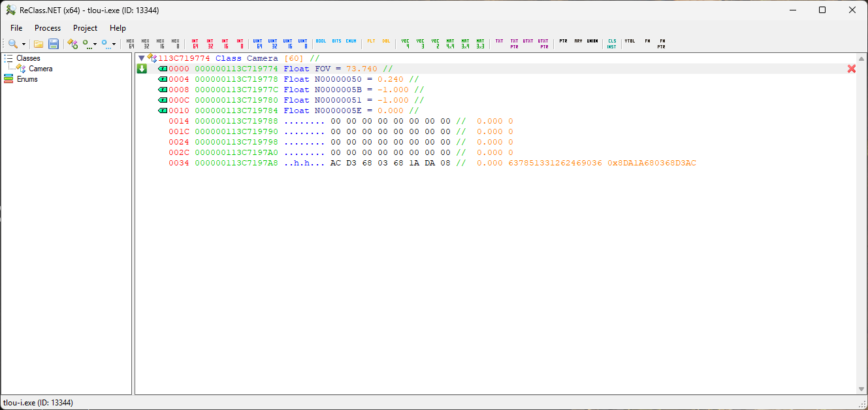Select the HEX 8 type button
The height and width of the screenshot is (410, 868).
(x=176, y=44)
